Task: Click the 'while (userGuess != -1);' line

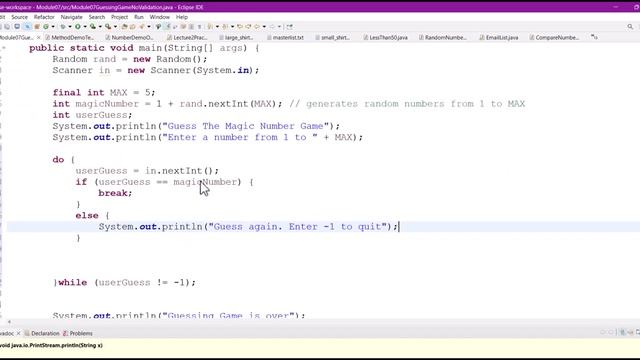Action: click(x=124, y=282)
